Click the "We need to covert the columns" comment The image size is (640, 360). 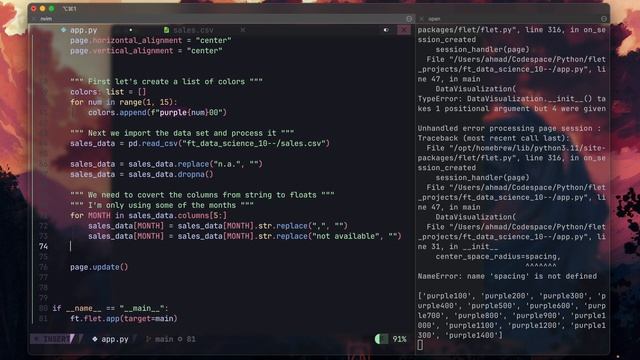click(x=202, y=195)
